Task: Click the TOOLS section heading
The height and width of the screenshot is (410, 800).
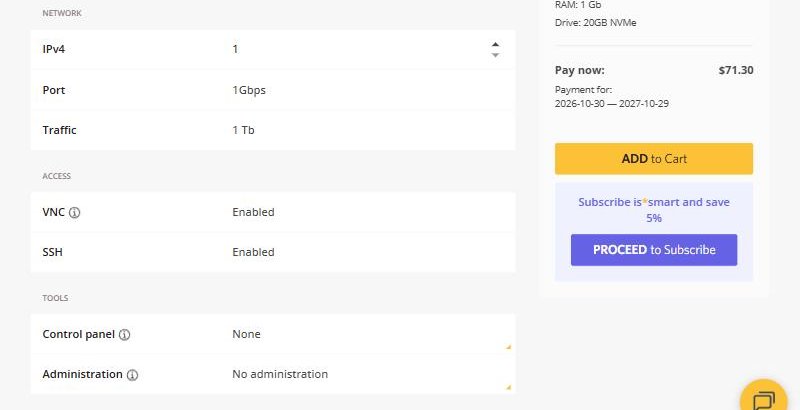Action: pos(55,298)
